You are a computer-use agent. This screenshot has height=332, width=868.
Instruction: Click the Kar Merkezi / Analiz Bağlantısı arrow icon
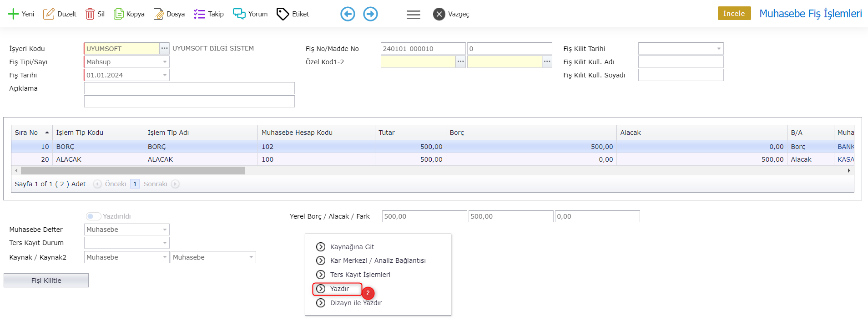[321, 260]
